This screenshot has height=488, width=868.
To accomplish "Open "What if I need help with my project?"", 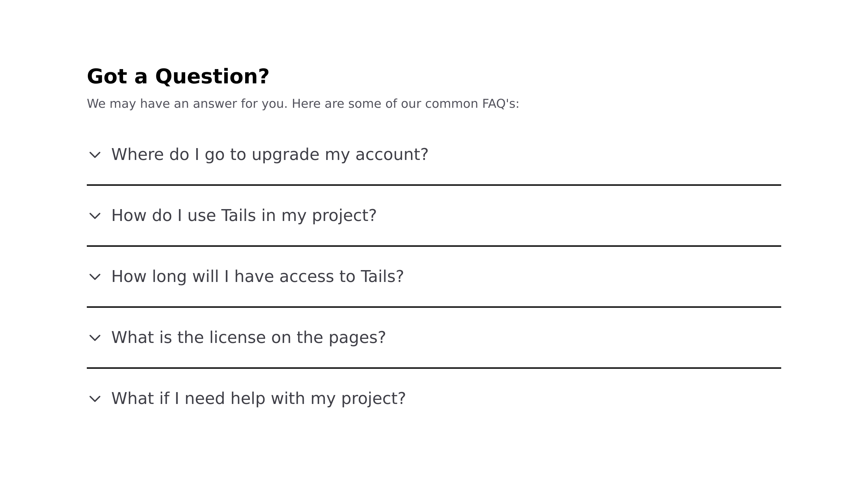I will point(434,399).
